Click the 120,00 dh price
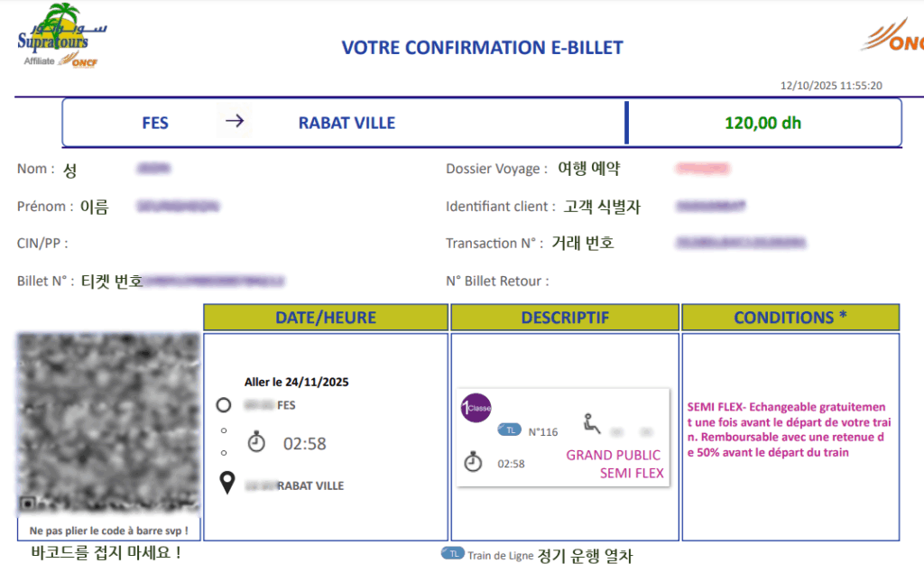924x573 pixels. pyautogui.click(x=762, y=122)
